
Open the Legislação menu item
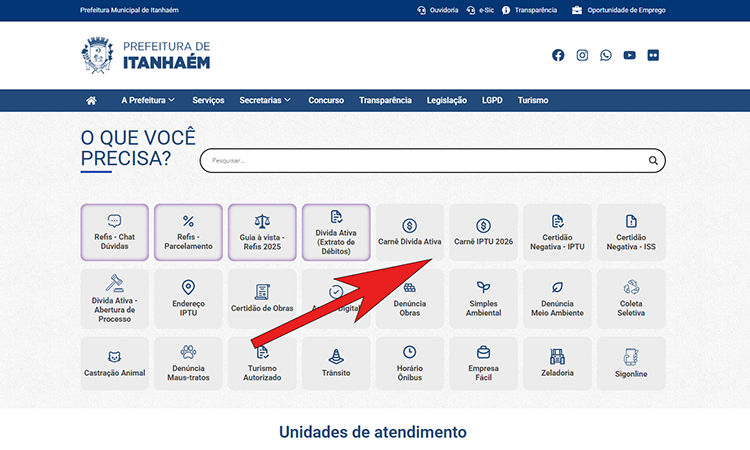coord(446,100)
